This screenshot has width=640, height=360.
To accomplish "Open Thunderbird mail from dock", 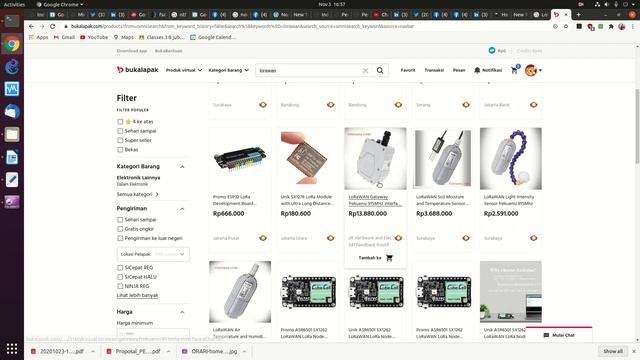I will (x=12, y=111).
